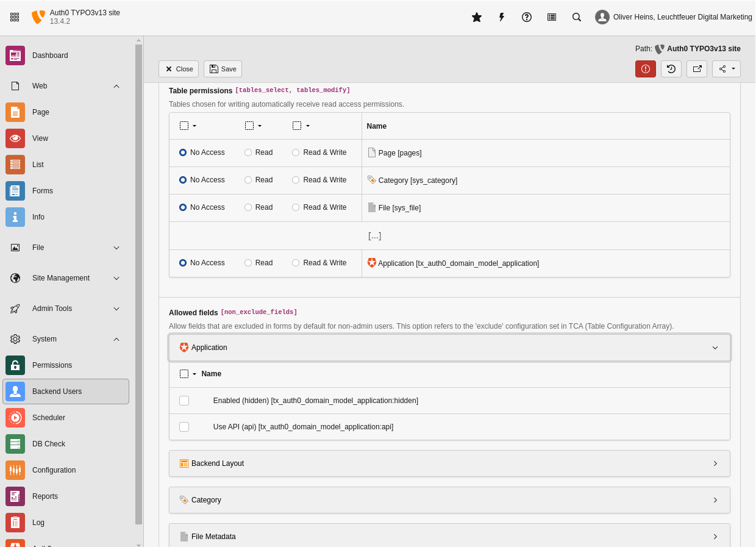Image resolution: width=756 pixels, height=547 pixels.
Task: Open flush caches lightning icon
Action: pos(502,17)
